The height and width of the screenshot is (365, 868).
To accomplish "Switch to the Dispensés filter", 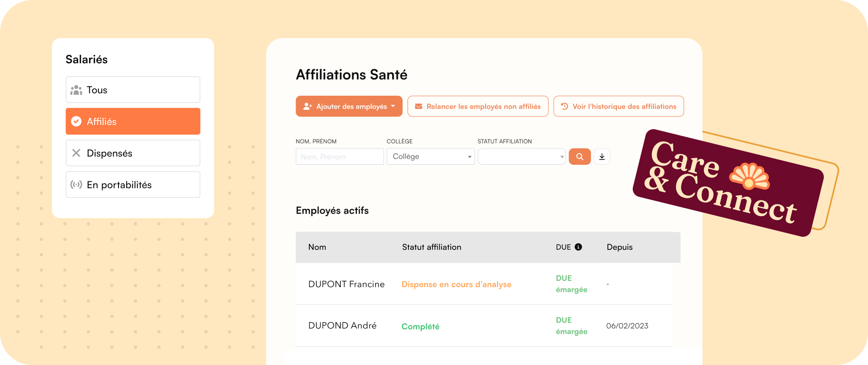I will click(x=133, y=153).
